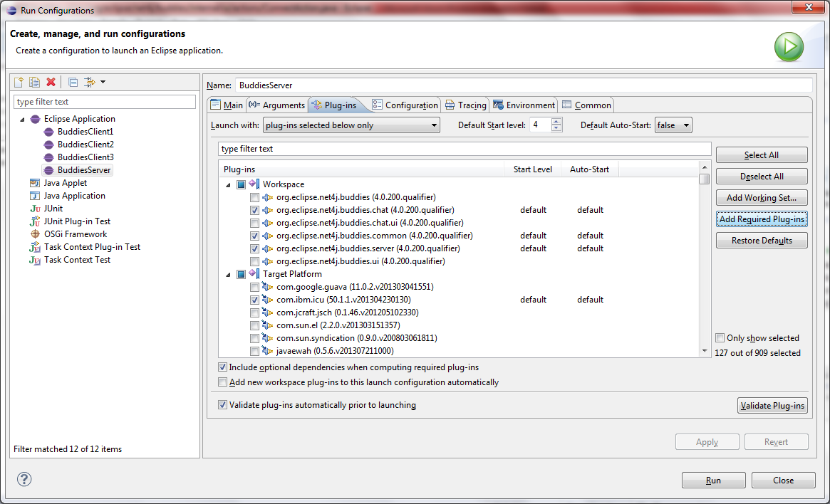Click the Validate Plug-ins button
830x504 pixels.
[772, 406]
